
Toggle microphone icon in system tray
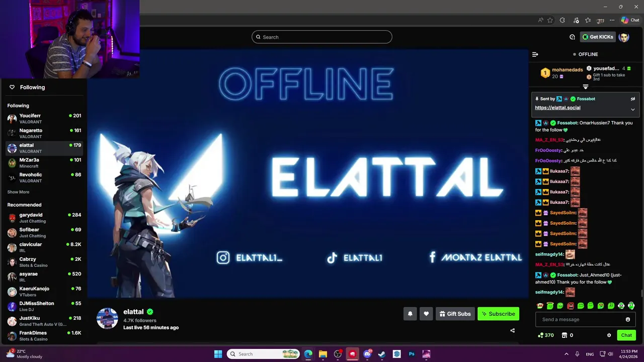[577, 354]
